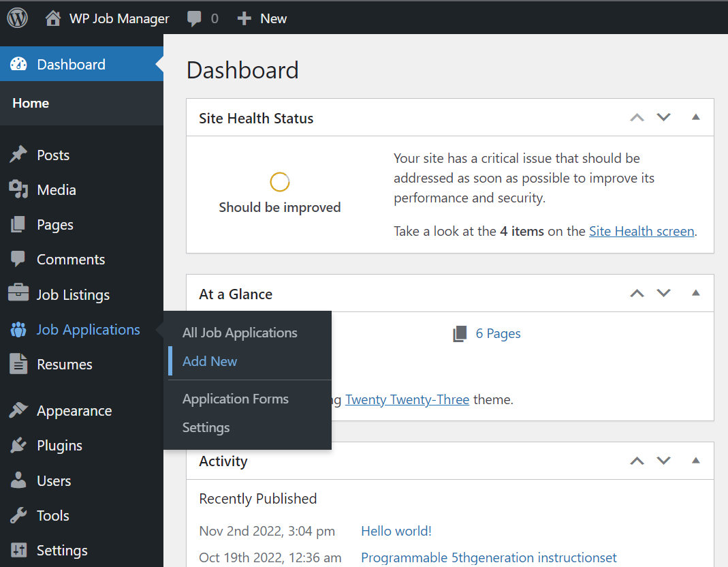Toggle the Activity panel triangle
The image size is (728, 567).
click(695, 461)
